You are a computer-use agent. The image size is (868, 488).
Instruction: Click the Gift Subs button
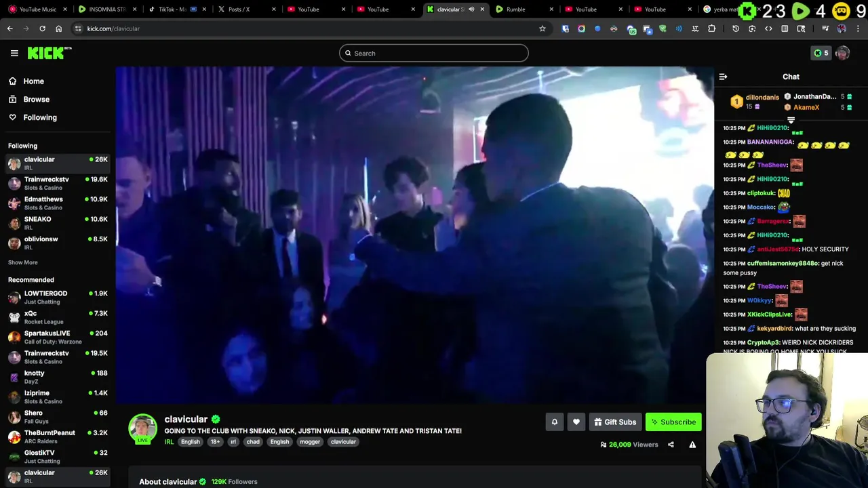(615, 422)
